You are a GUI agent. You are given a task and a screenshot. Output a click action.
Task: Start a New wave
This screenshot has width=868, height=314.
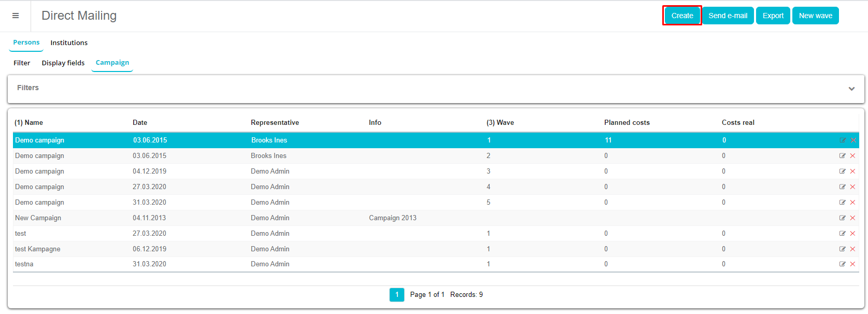coord(815,16)
